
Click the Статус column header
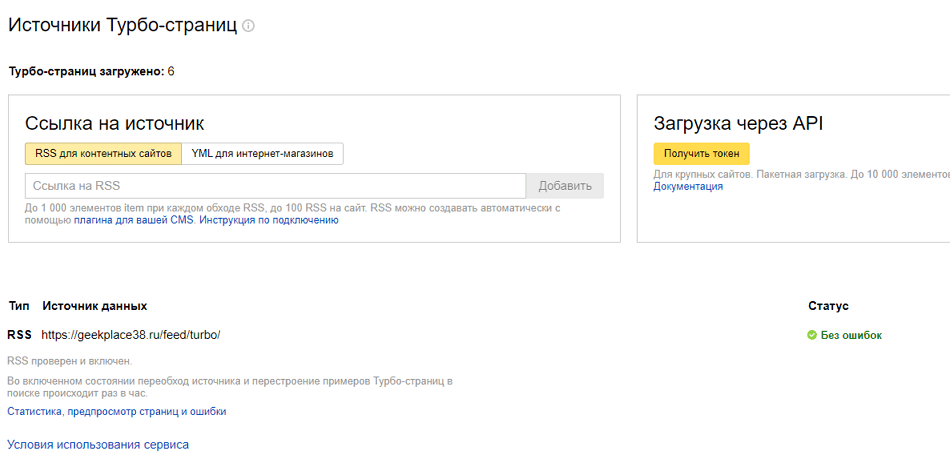pos(828,306)
